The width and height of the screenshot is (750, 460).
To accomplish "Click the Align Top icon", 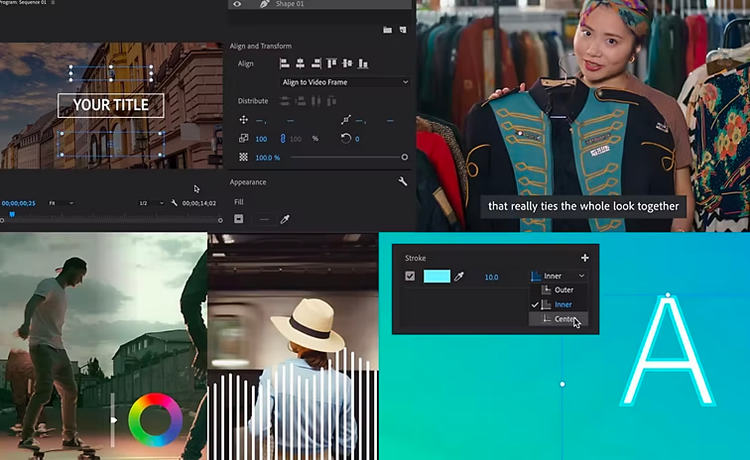I will click(x=331, y=63).
